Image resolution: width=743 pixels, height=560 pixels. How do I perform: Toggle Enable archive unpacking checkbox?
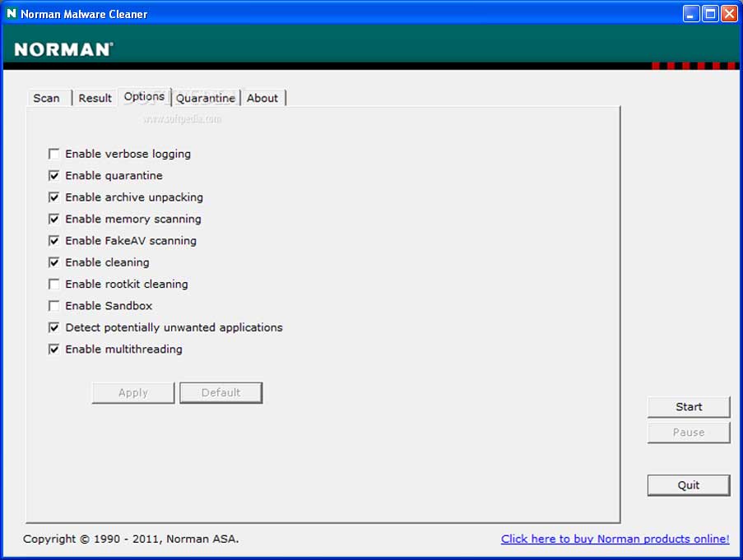point(54,197)
